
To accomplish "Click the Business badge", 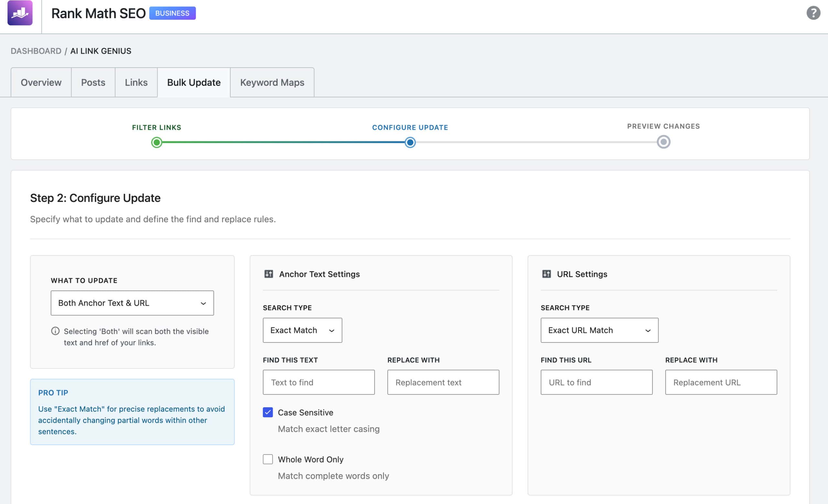I will point(172,13).
